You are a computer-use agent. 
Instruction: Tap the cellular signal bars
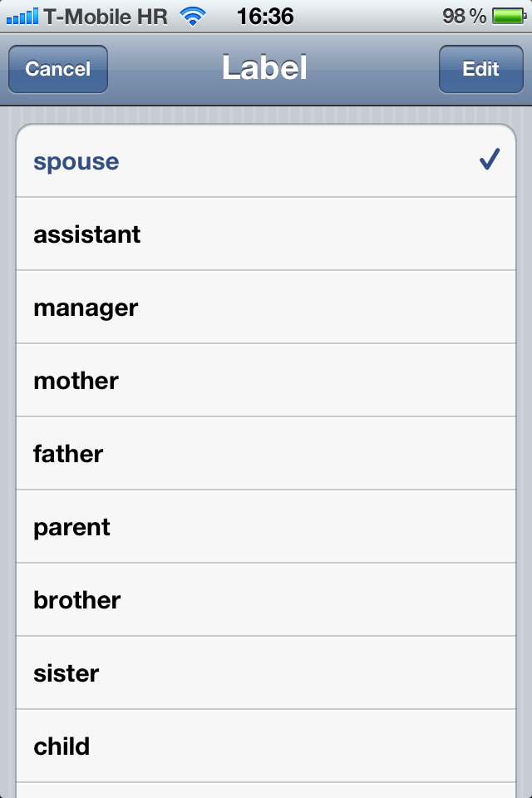tap(22, 16)
